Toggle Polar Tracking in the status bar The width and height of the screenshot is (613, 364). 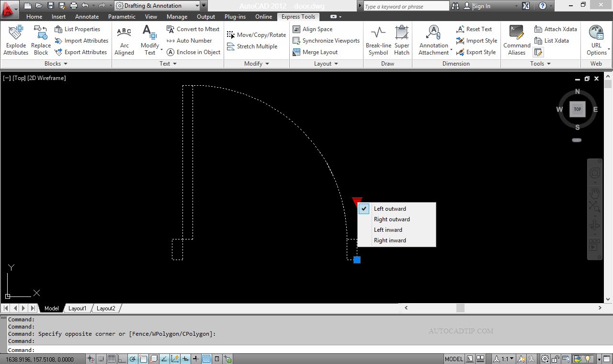(132, 359)
